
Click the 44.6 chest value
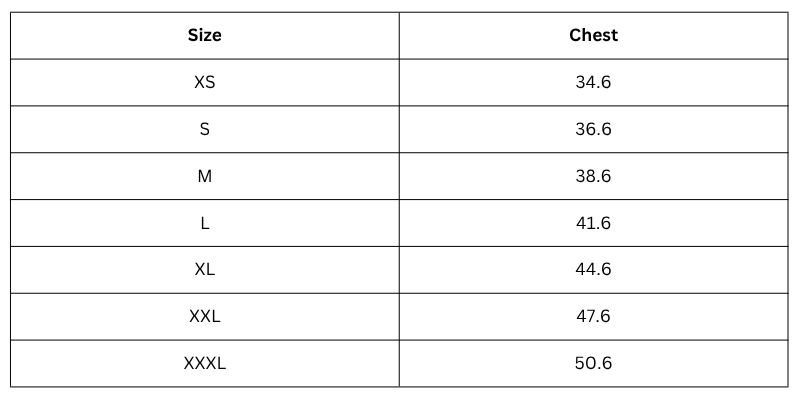pos(593,269)
